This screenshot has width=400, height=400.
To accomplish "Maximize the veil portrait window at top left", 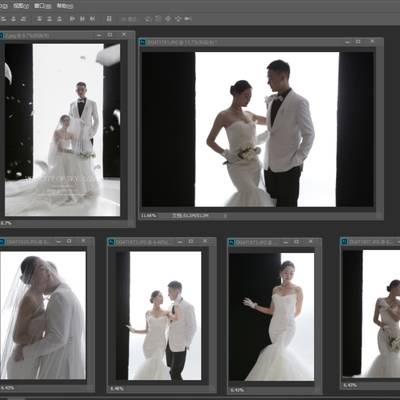I will [110, 35].
